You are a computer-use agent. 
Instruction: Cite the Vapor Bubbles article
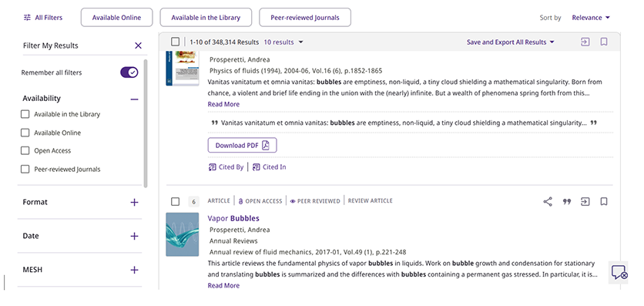pos(567,202)
